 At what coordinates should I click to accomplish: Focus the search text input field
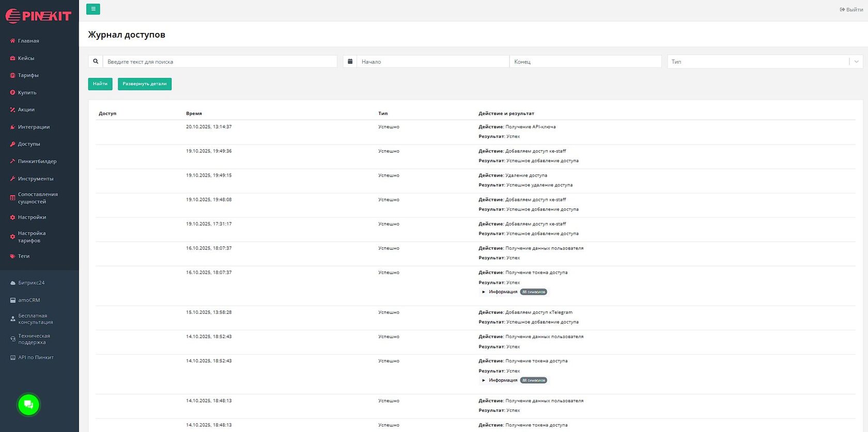[220, 61]
